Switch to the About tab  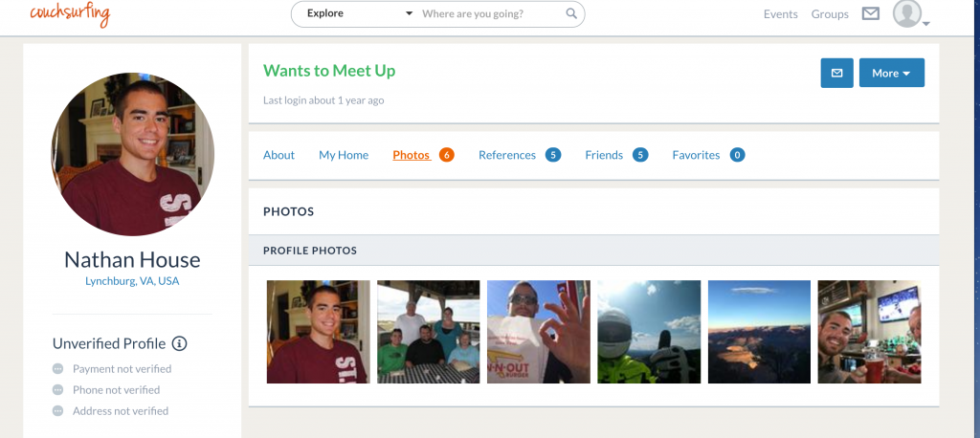pyautogui.click(x=278, y=155)
